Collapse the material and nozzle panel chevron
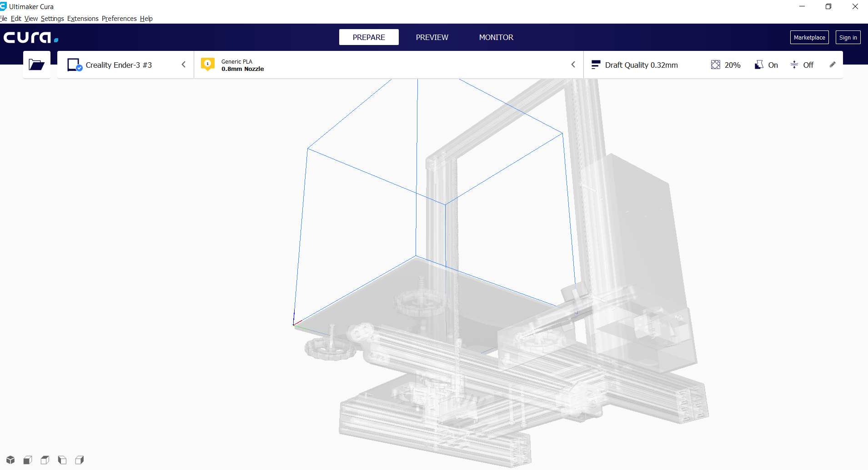The image size is (868, 470). [x=573, y=65]
